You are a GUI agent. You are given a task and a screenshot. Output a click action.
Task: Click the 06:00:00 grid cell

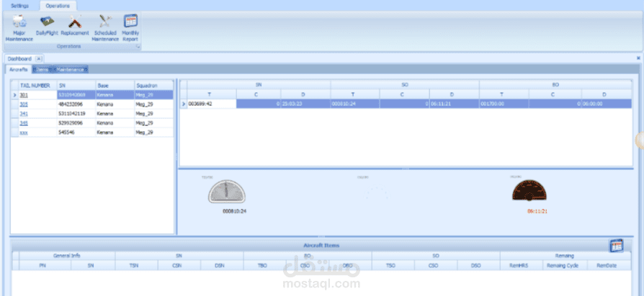607,104
